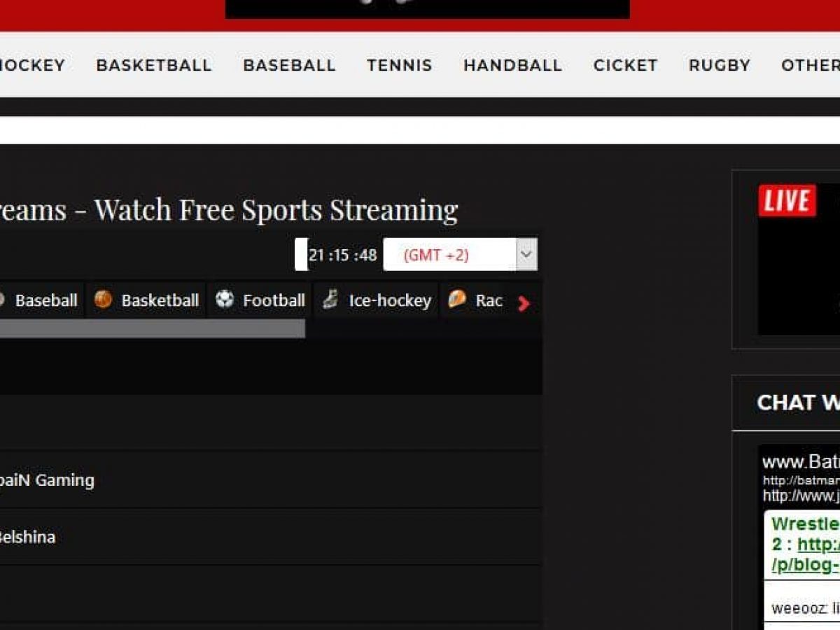840x630 pixels.
Task: Click the green Wrestle link in chat
Action: pyautogui.click(x=805, y=524)
